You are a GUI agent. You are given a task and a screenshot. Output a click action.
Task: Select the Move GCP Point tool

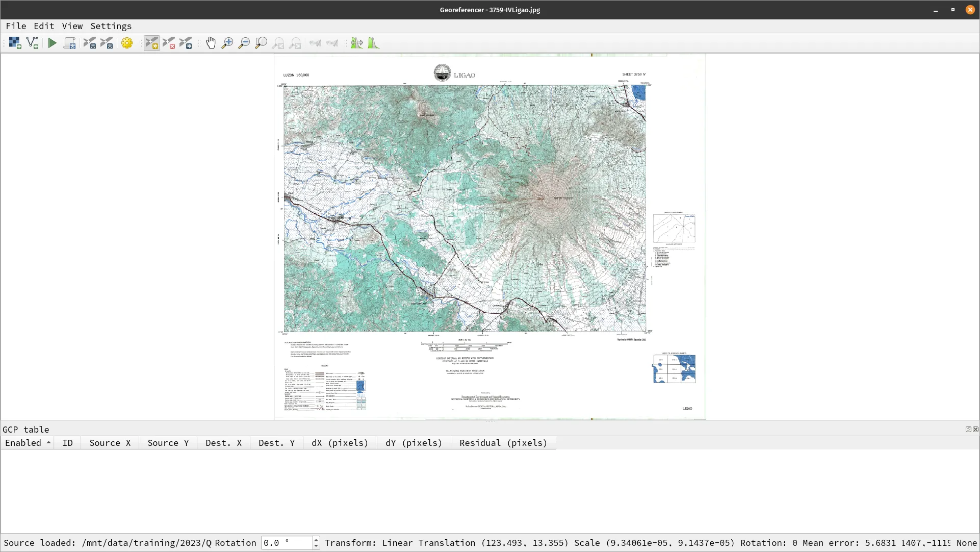pyautogui.click(x=186, y=43)
